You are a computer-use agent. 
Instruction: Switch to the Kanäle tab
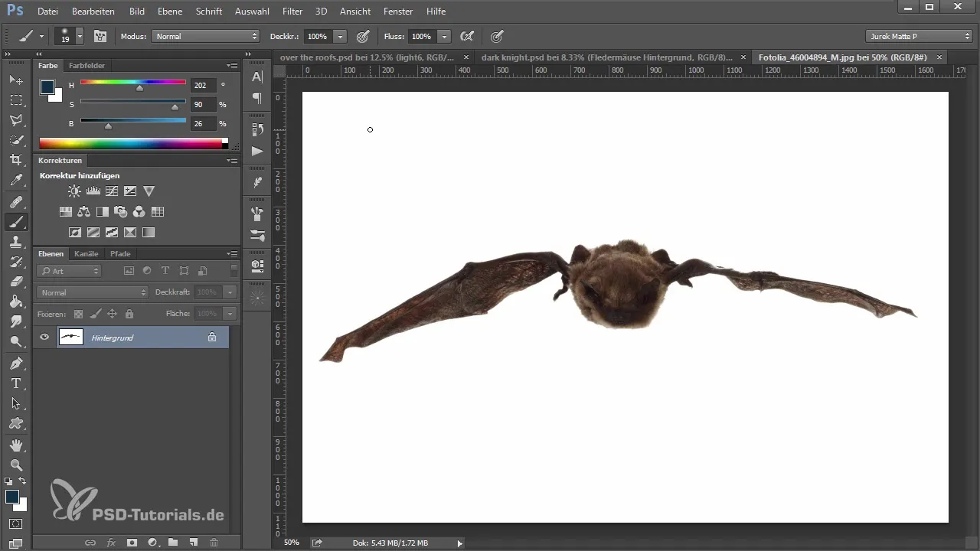click(x=87, y=254)
